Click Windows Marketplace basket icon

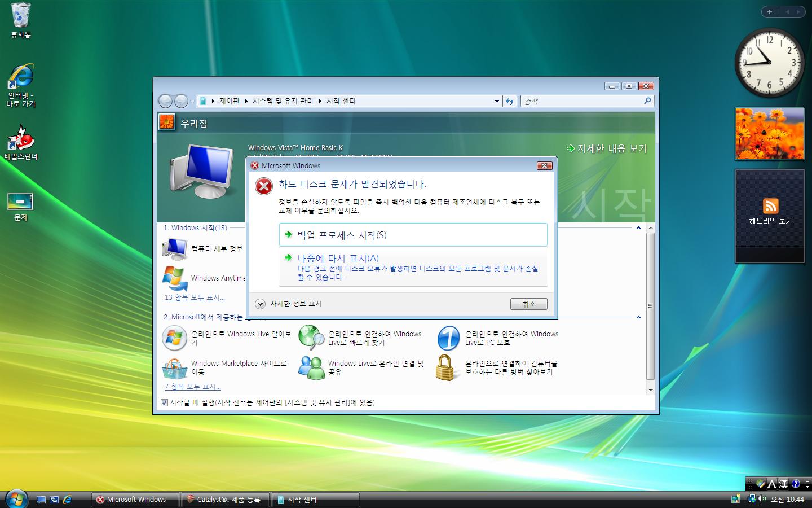click(x=175, y=368)
